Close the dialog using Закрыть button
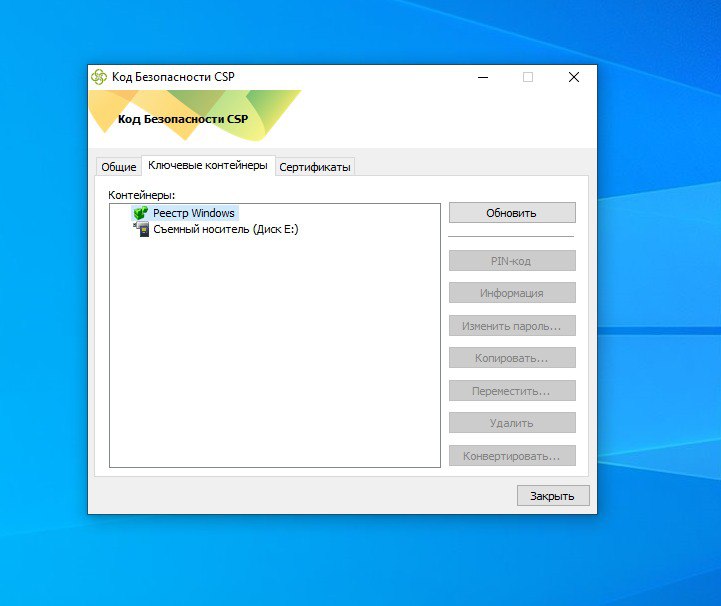 click(x=553, y=496)
